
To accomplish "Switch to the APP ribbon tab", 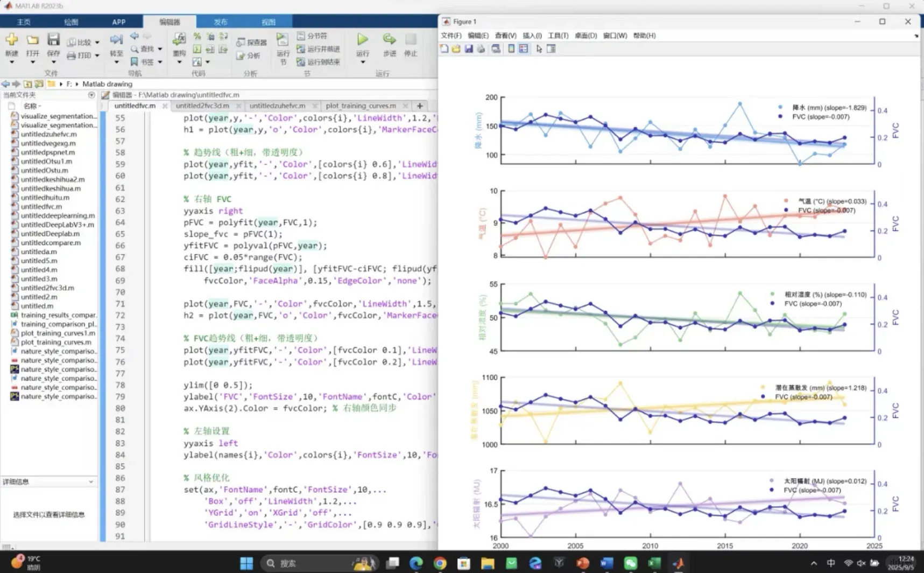I will pos(118,22).
